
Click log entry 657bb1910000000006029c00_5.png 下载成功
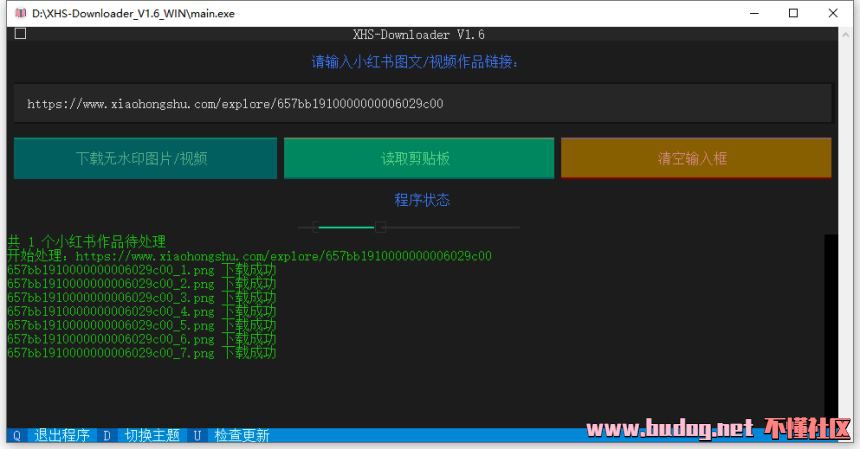coord(142,325)
